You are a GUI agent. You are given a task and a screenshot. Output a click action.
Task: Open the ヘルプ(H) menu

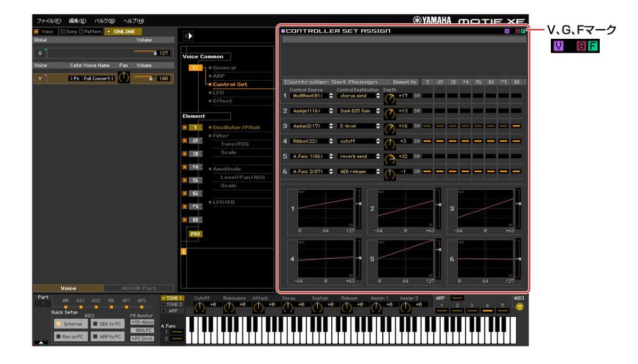pyautogui.click(x=133, y=21)
